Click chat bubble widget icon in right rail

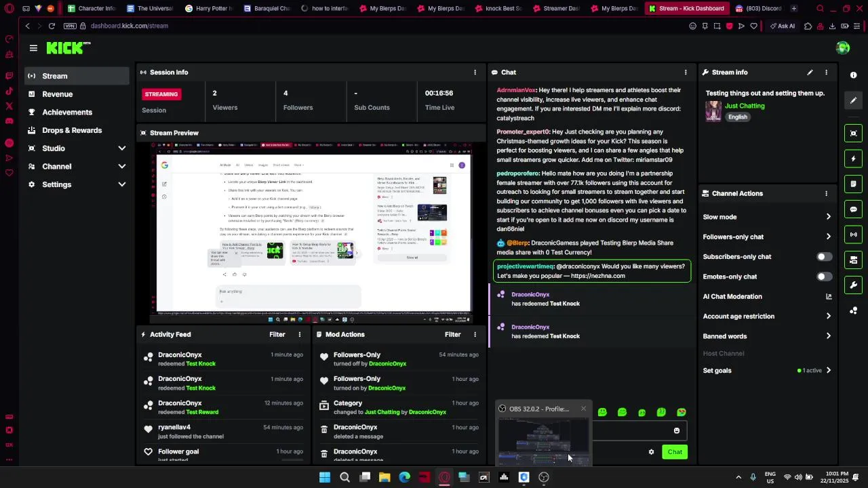[854, 209]
